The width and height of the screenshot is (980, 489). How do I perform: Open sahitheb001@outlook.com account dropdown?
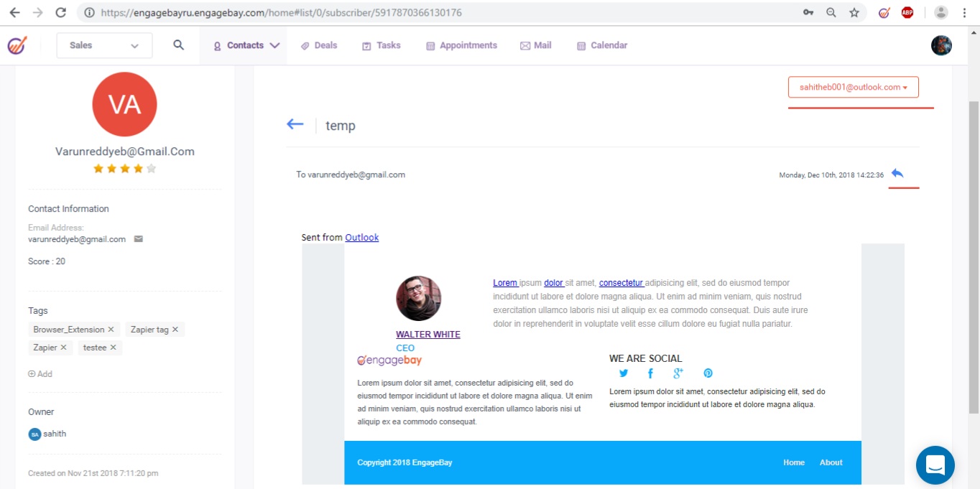click(853, 88)
